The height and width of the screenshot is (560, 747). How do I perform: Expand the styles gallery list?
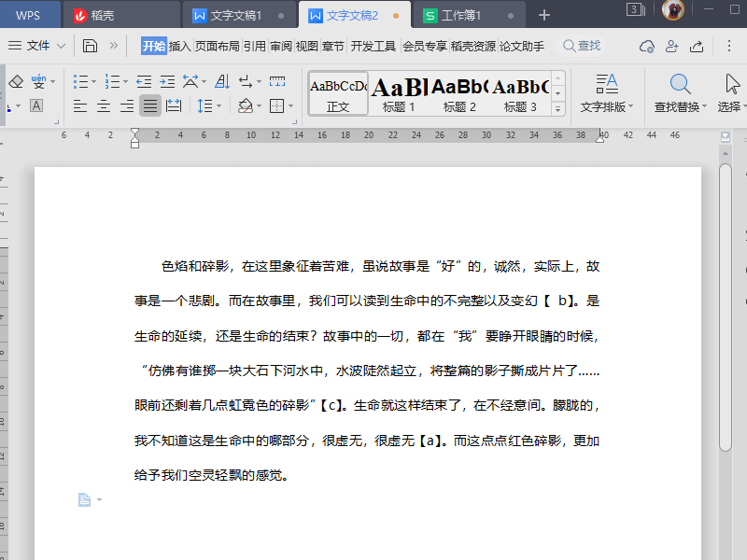pos(558,109)
